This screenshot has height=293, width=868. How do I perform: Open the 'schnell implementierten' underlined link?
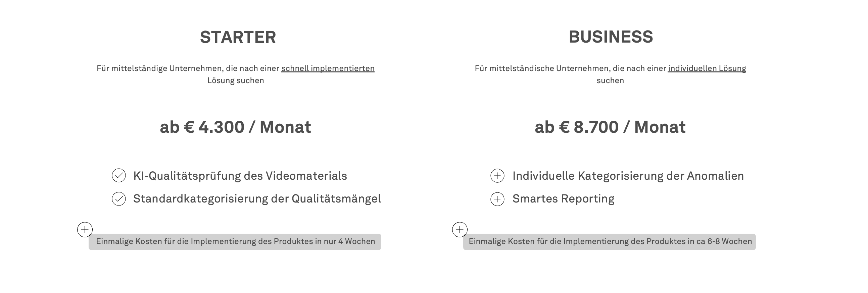click(328, 68)
